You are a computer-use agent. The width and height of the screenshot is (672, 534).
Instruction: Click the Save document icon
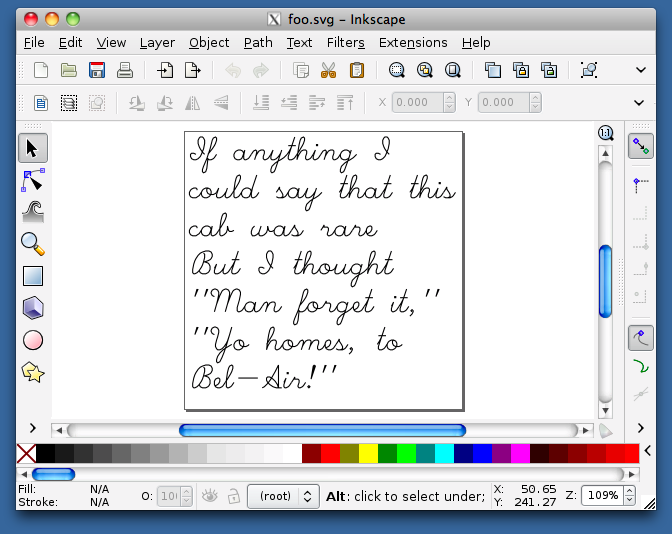(97, 70)
